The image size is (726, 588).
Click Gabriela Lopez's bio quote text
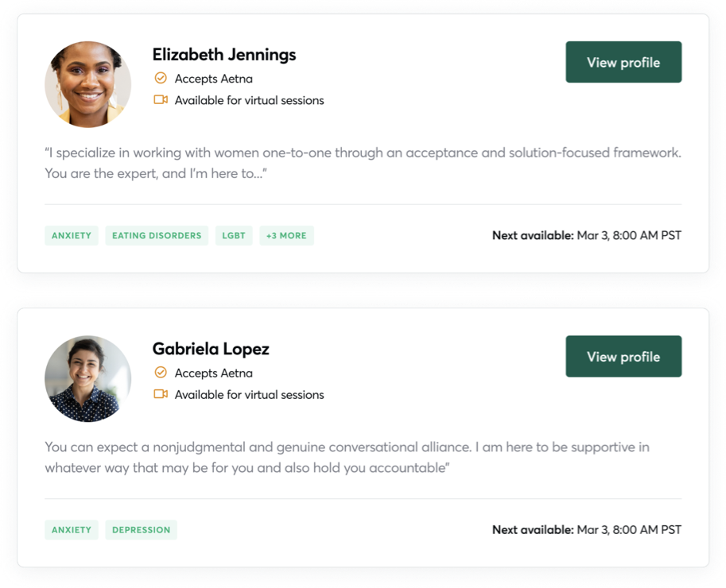347,457
